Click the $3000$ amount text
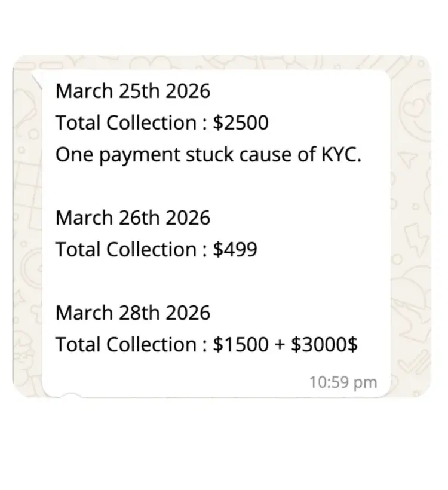Screen dimensions: 448x490 [324, 344]
